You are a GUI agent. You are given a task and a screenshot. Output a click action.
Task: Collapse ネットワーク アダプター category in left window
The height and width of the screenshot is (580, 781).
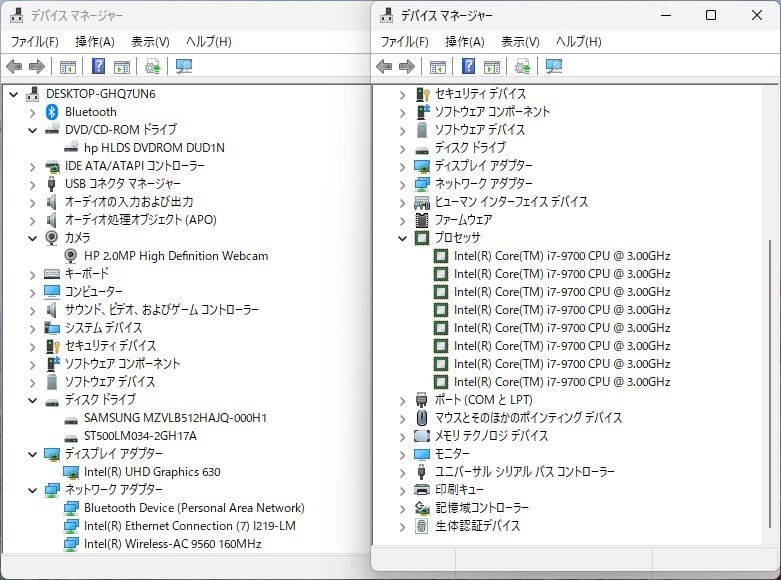tap(33, 490)
